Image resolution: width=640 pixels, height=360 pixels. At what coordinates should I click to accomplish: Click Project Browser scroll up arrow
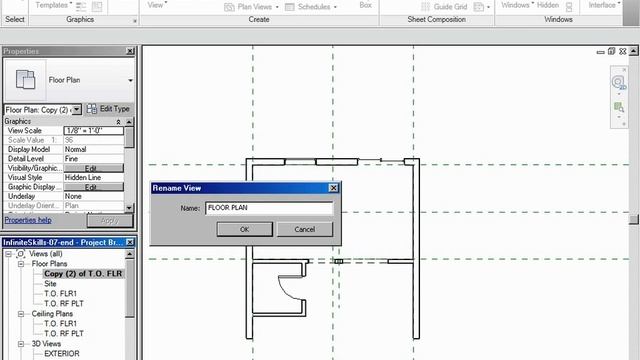tap(129, 254)
